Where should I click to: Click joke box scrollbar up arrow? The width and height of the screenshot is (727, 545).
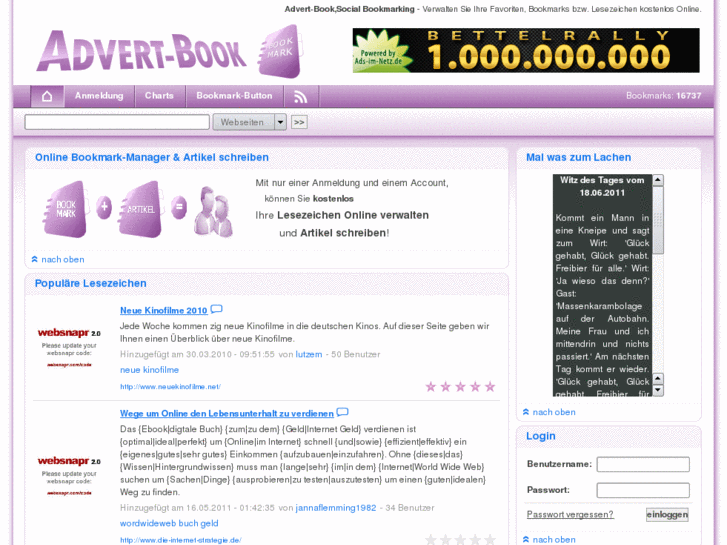pos(658,180)
